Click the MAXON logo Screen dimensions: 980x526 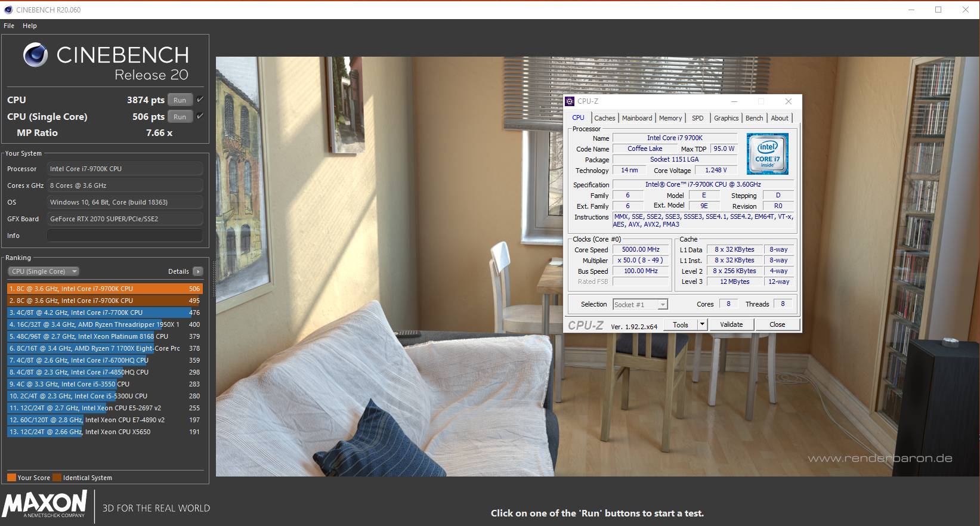pos(45,505)
